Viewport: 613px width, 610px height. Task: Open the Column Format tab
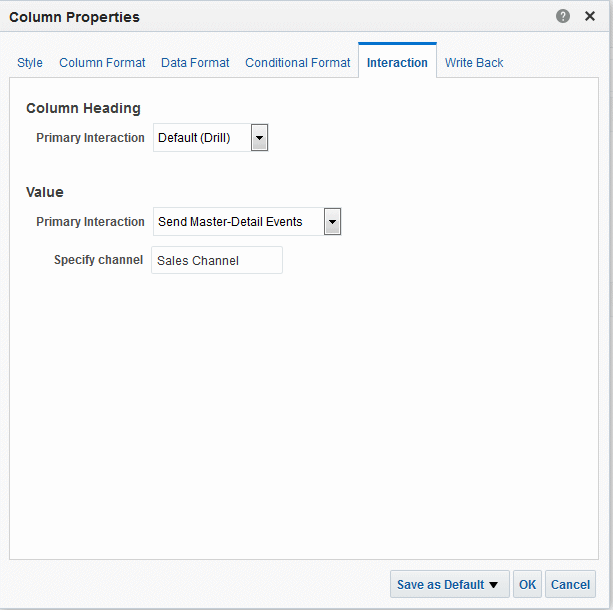click(102, 63)
